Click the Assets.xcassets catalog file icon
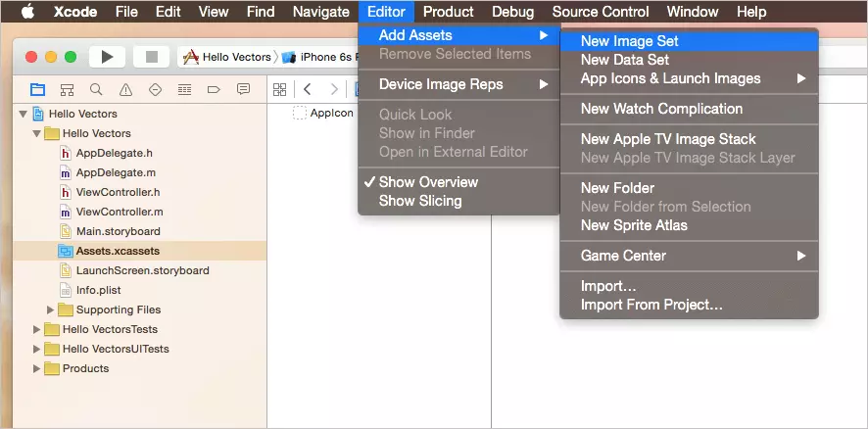This screenshot has width=868, height=429. tap(66, 251)
